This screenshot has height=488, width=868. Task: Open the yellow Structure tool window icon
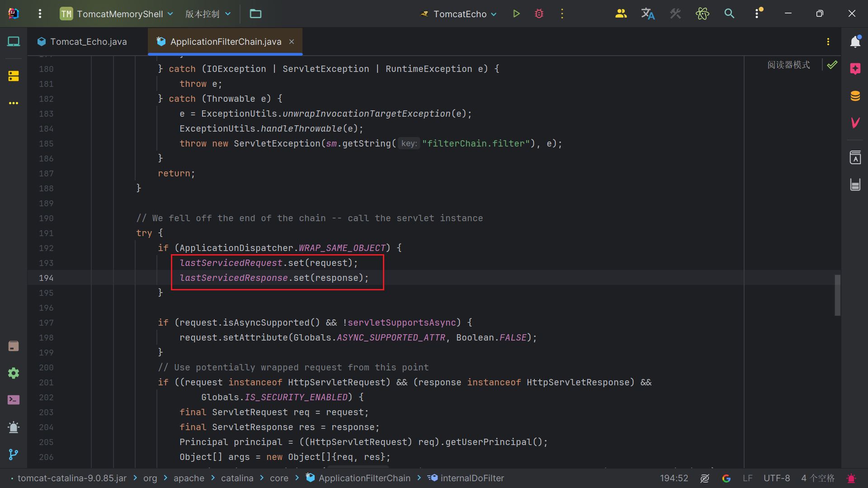point(14,76)
